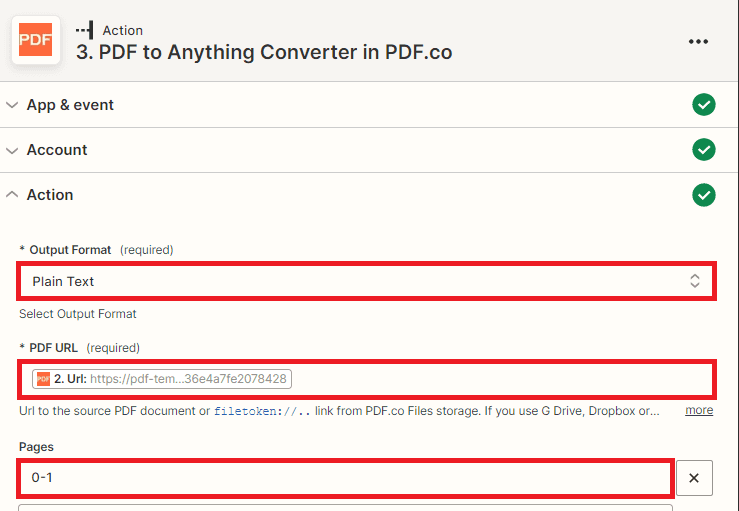Click the green checkmark beside App & event

tap(704, 105)
